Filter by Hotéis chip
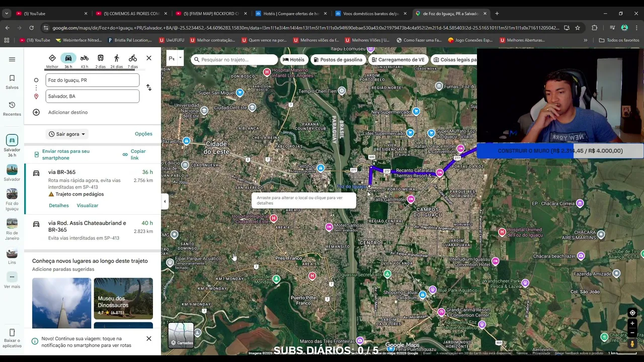The width and height of the screenshot is (644, 362). click(293, 59)
